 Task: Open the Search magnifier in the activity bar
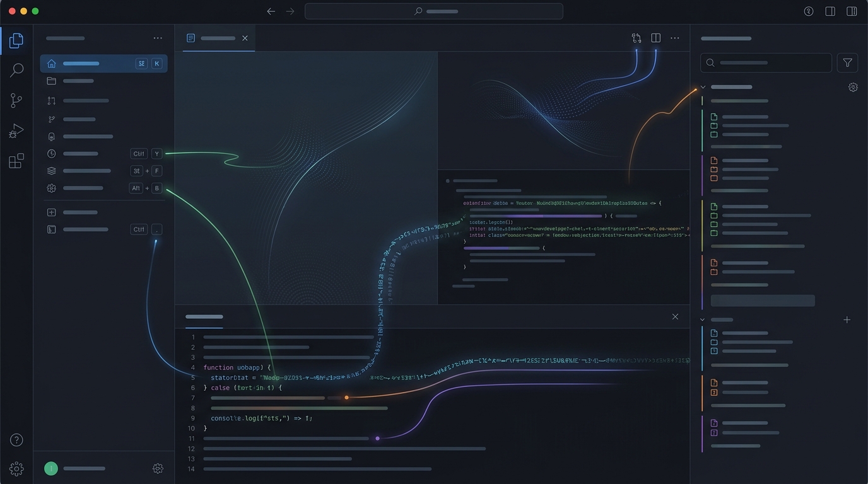pyautogui.click(x=16, y=70)
